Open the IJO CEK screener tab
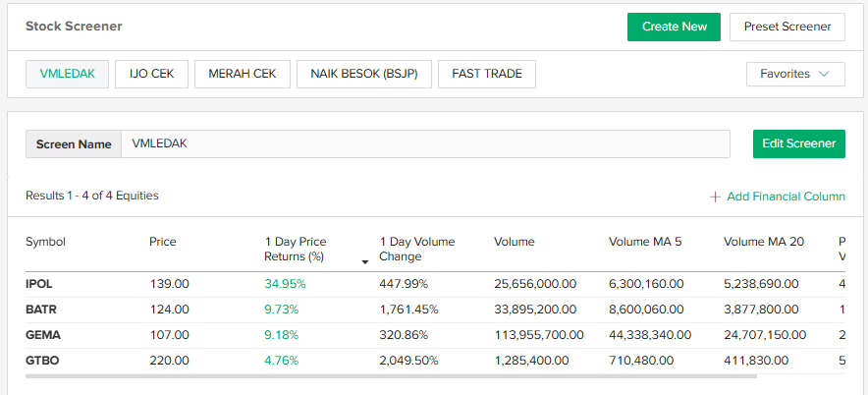The height and width of the screenshot is (395, 868). (x=151, y=74)
